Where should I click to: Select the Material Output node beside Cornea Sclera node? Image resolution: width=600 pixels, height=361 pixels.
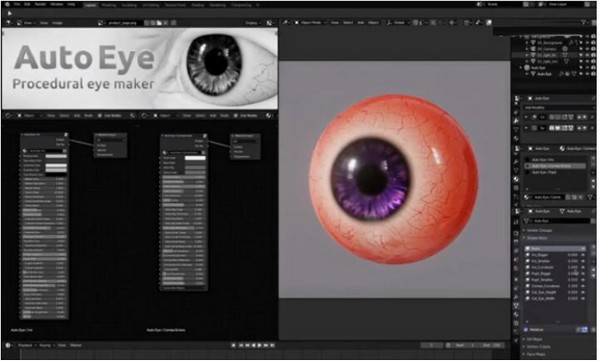[x=245, y=146]
